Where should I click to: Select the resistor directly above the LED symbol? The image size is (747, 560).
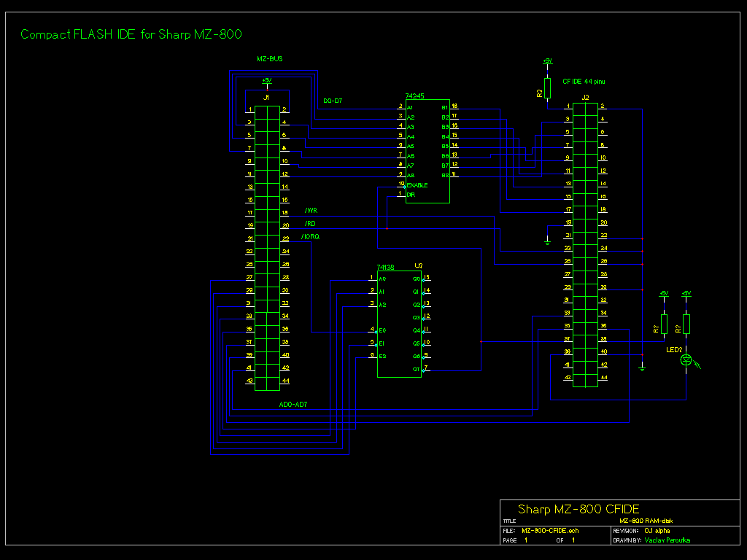tap(686, 323)
